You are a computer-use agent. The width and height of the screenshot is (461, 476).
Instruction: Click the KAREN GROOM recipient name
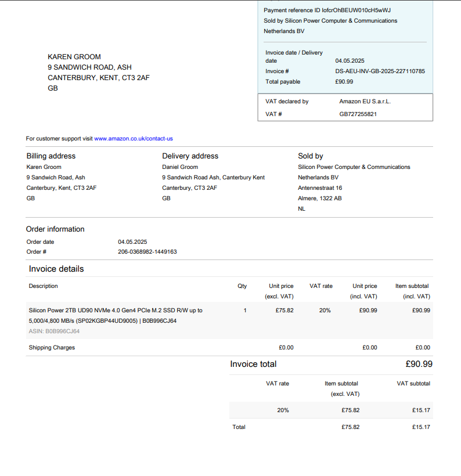74,57
